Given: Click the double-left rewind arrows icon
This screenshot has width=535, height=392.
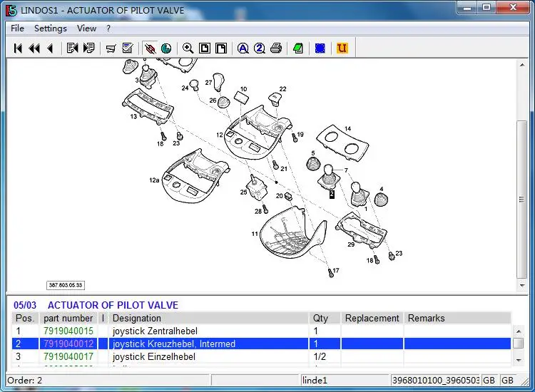Looking at the screenshot, I should point(34,48).
